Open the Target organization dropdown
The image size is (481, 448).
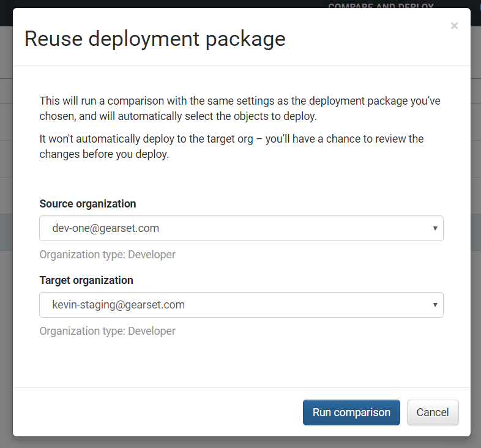tap(241, 305)
